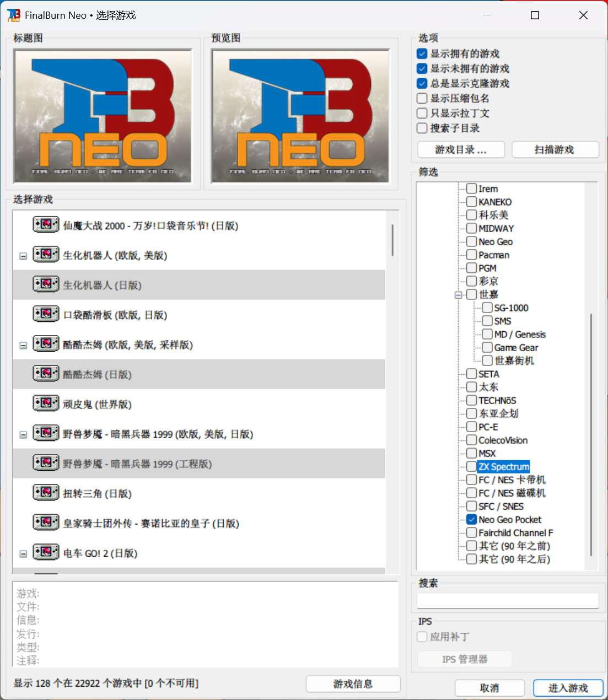Collapse the 电车 GO! 2 (日版) group
The image size is (608, 700).
coord(23,554)
